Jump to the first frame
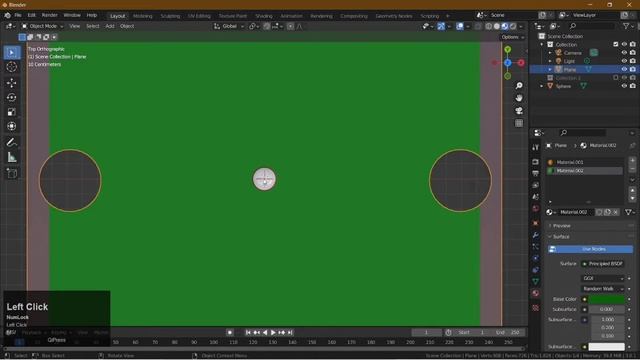The image size is (640, 360). 248,333
